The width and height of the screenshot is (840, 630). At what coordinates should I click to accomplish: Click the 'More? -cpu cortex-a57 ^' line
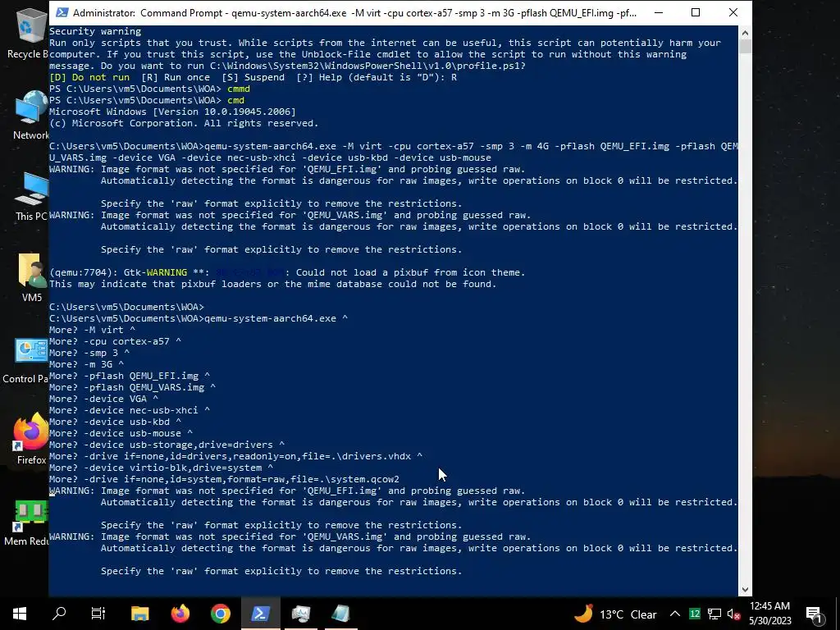tap(115, 341)
